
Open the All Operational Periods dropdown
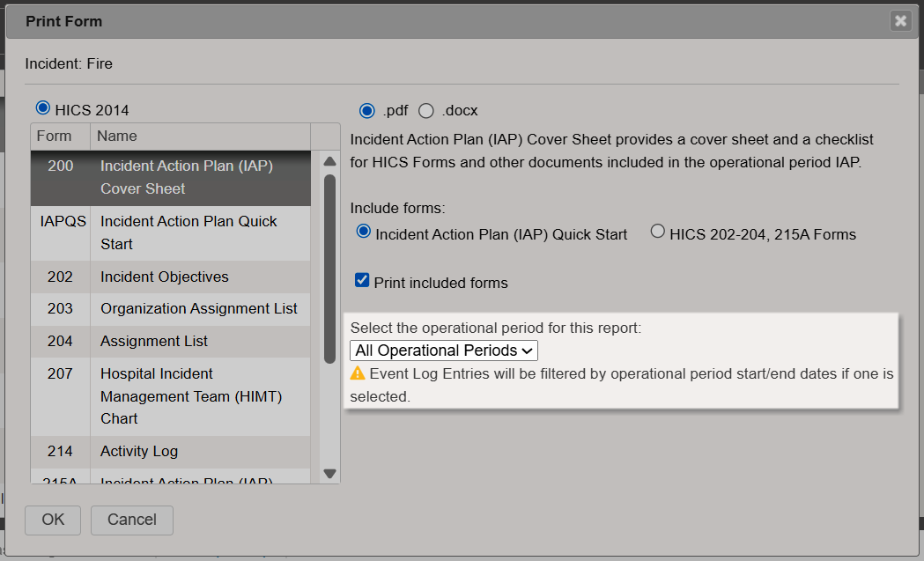[x=443, y=350]
